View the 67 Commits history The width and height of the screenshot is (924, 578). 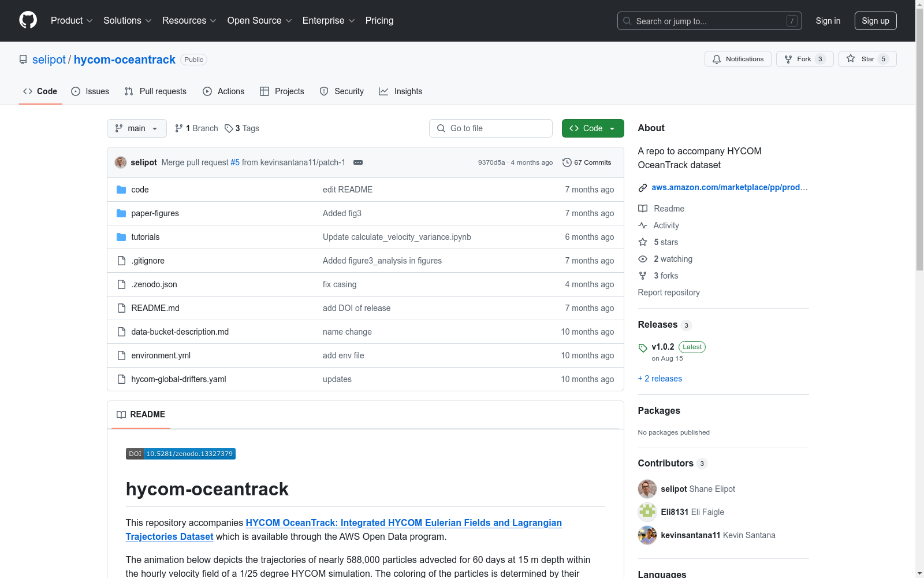[587, 162]
